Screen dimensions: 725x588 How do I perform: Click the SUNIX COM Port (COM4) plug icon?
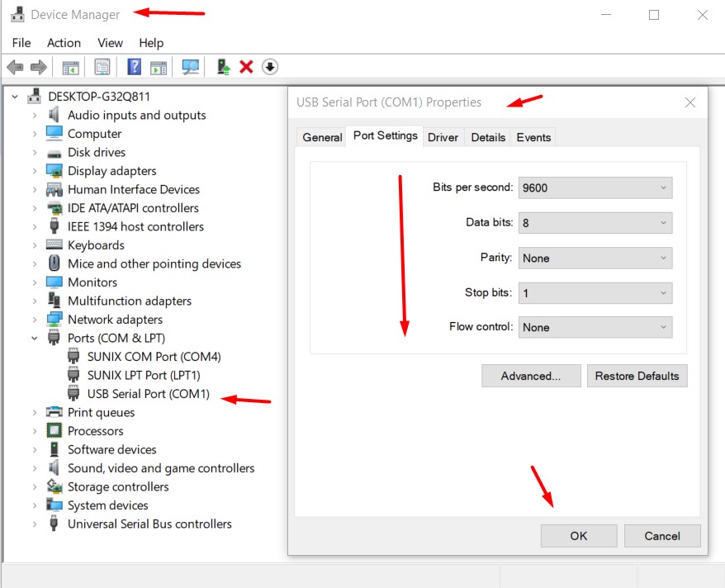pyautogui.click(x=73, y=356)
